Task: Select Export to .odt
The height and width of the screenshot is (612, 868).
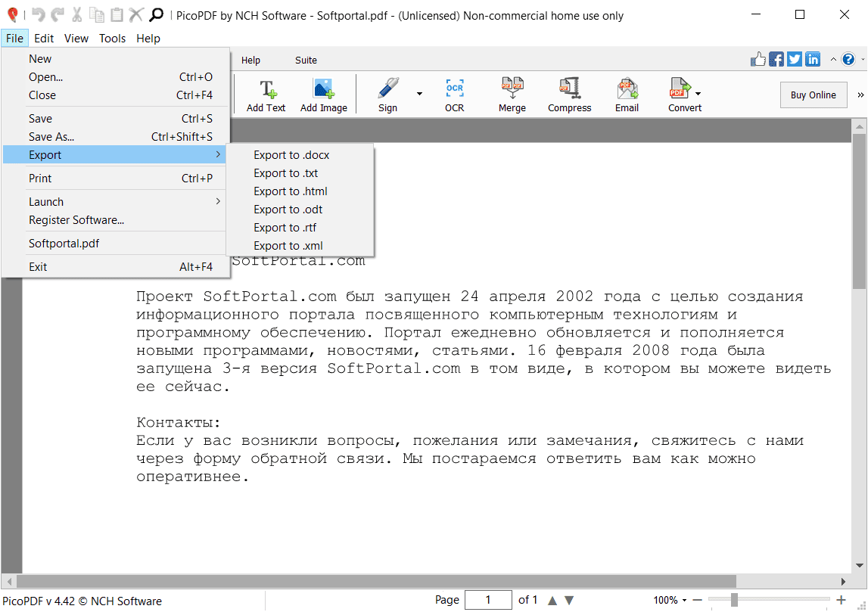Action: pyautogui.click(x=300, y=210)
